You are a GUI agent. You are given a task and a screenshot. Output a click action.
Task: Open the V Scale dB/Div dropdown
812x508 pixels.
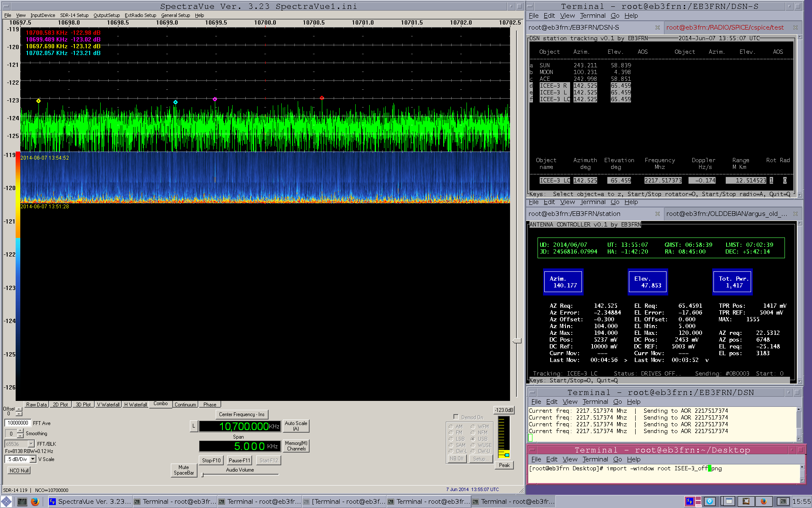pos(33,459)
